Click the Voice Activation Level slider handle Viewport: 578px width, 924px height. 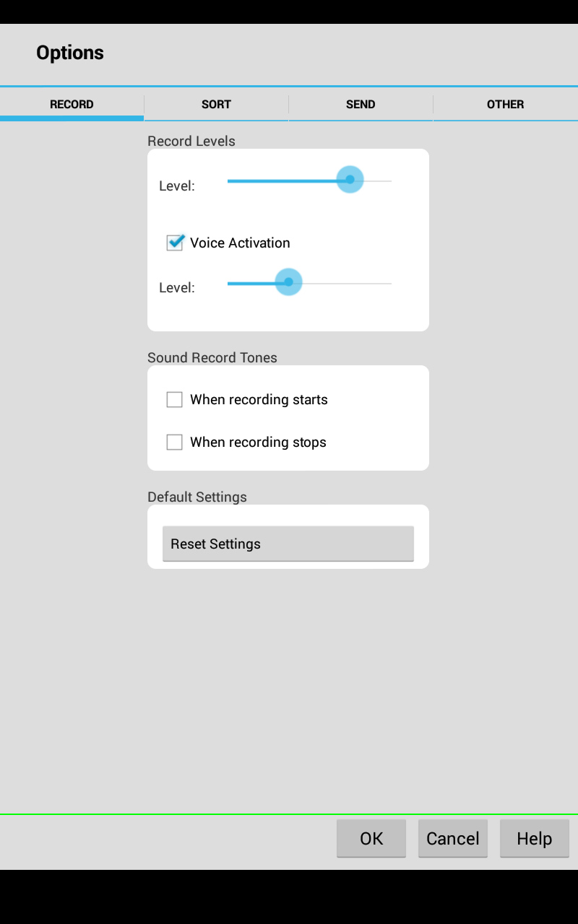[x=288, y=282]
